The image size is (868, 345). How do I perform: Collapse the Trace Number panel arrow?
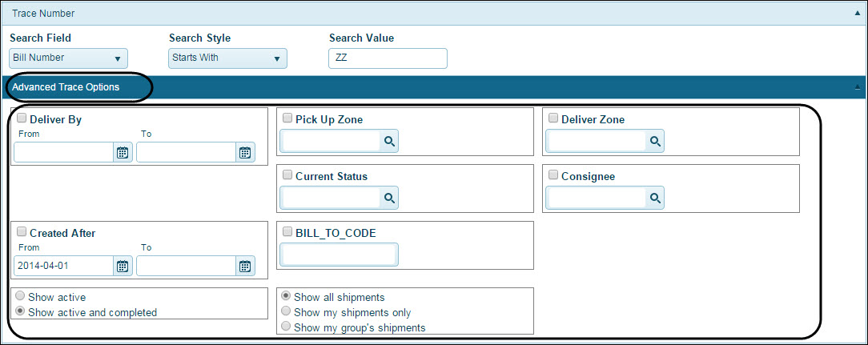(858, 13)
